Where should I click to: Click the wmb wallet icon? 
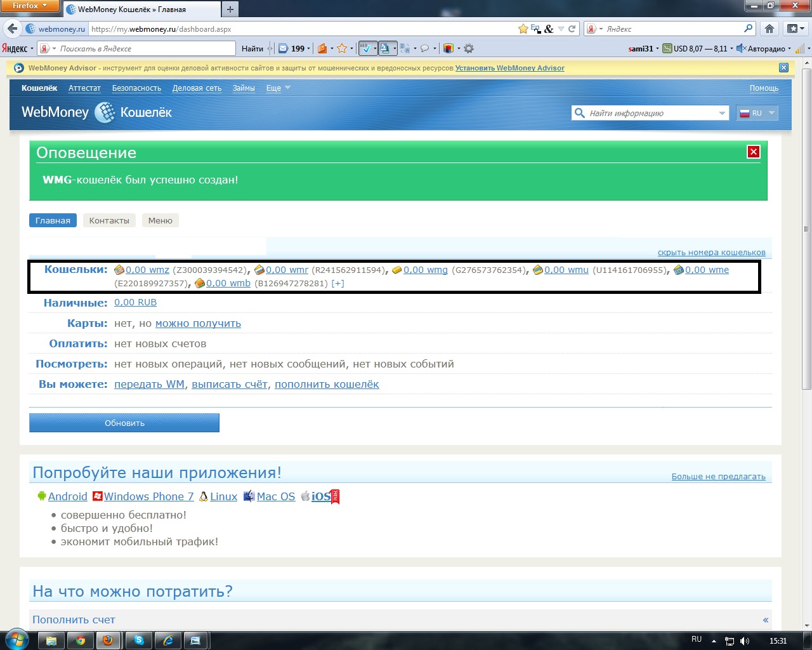point(200,283)
